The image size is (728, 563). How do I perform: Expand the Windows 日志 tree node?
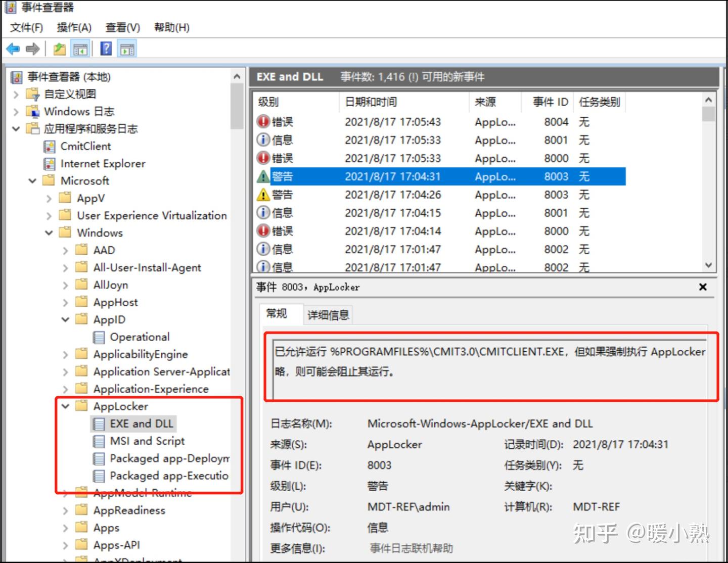[15, 111]
